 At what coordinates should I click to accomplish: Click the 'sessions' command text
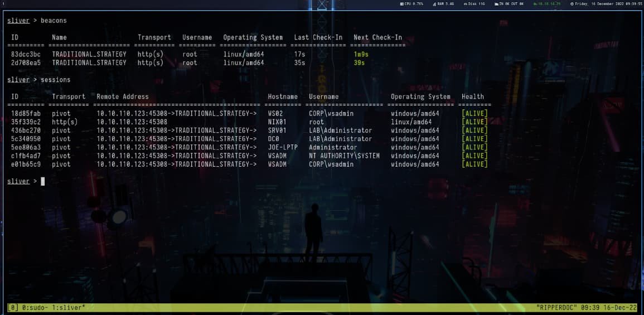pos(55,80)
